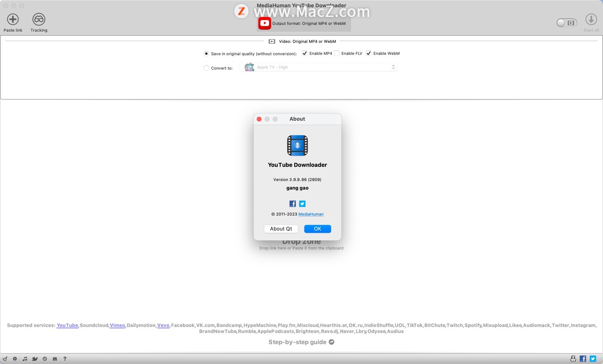Open Tracking binoculars toolbar icon

pyautogui.click(x=39, y=19)
